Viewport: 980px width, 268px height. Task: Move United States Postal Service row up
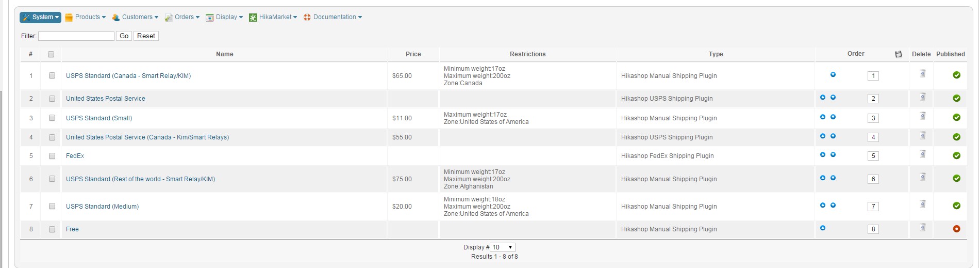pyautogui.click(x=823, y=98)
